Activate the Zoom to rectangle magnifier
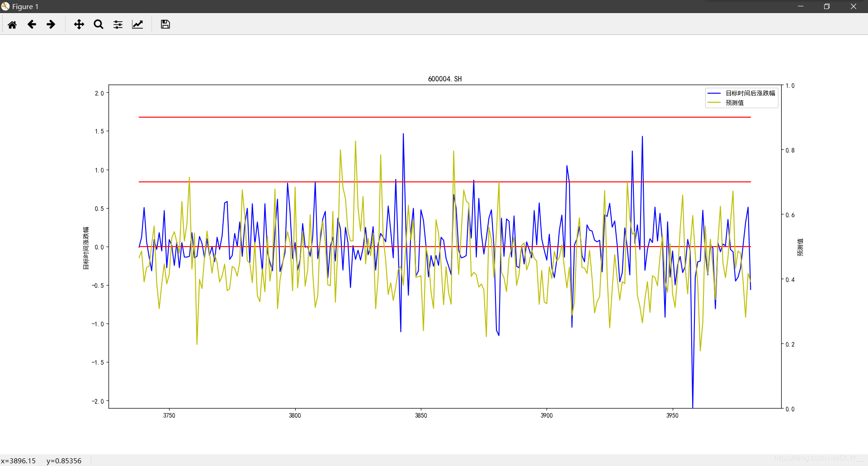 [99, 24]
